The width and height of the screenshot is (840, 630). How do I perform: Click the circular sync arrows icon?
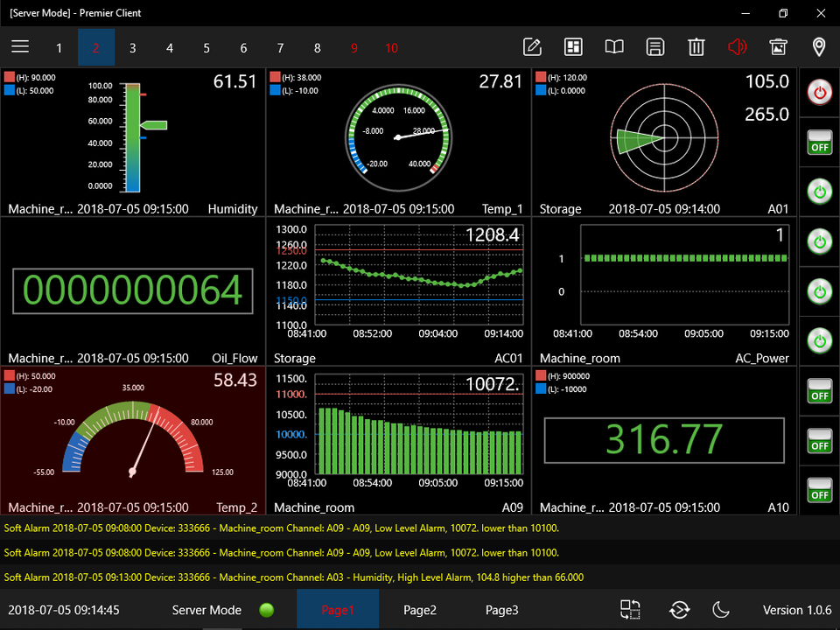[679, 610]
